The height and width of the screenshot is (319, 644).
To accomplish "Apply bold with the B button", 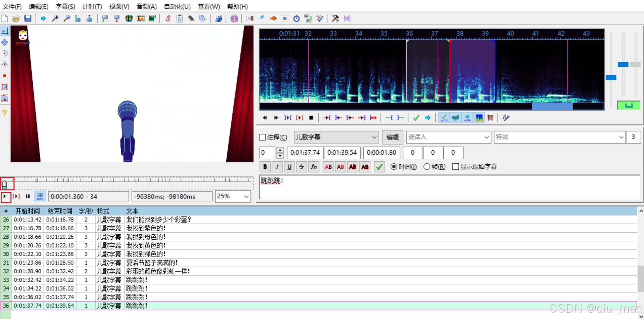I will [265, 167].
